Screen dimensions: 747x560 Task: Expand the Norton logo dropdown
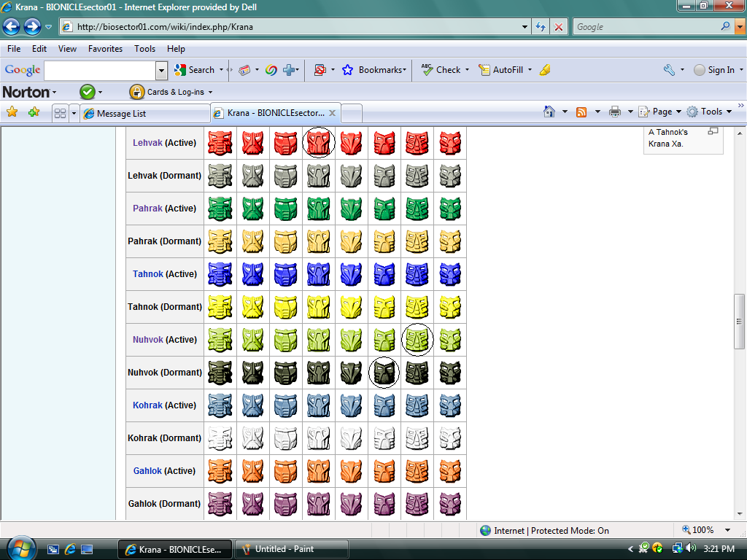pos(54,93)
